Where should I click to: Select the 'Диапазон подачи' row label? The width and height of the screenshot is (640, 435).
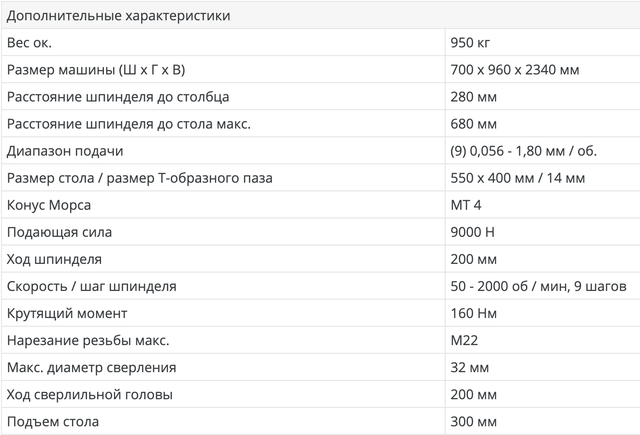point(65,151)
